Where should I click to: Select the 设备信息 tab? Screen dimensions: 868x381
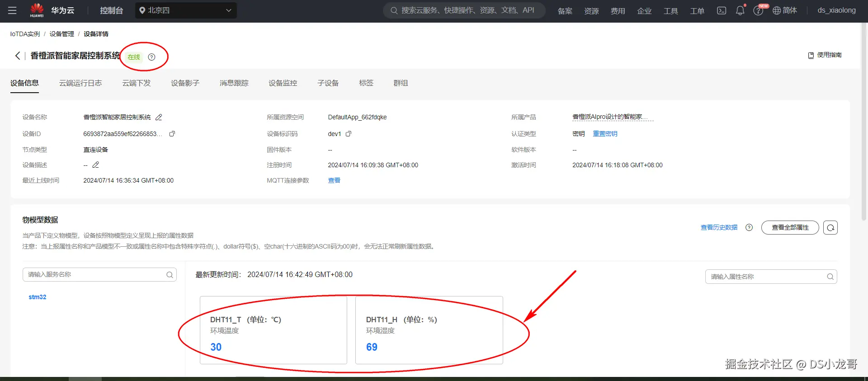(24, 83)
